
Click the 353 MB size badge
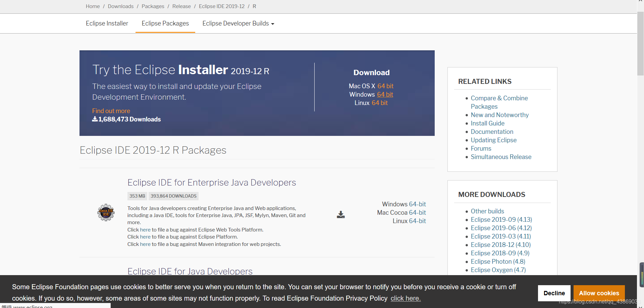137,196
